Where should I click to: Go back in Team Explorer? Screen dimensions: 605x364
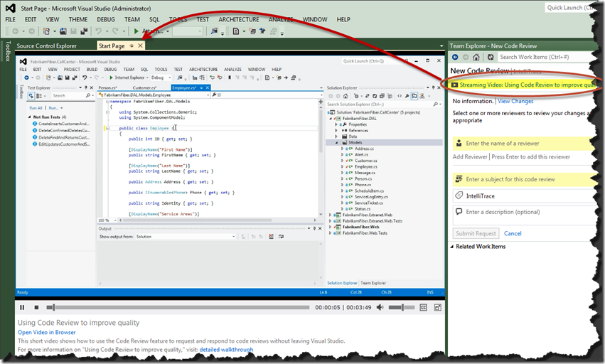[455, 57]
